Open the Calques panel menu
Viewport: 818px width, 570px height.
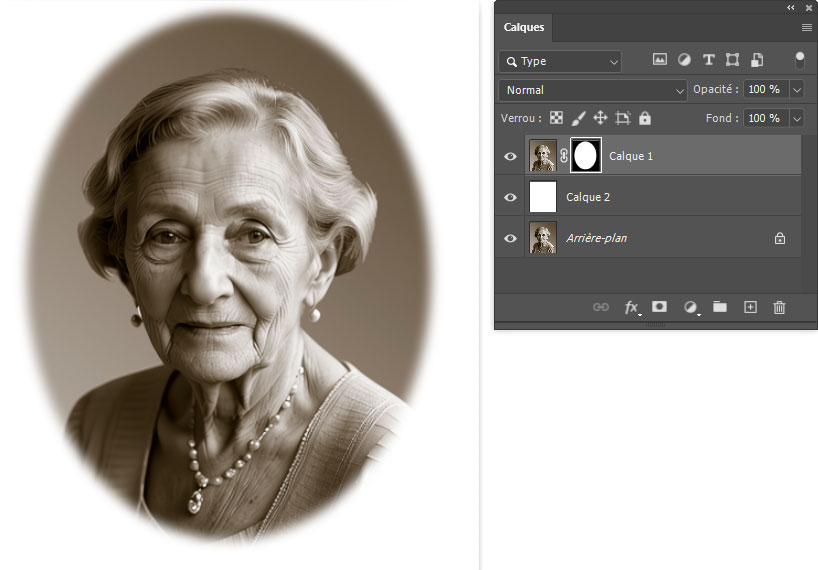(x=807, y=28)
